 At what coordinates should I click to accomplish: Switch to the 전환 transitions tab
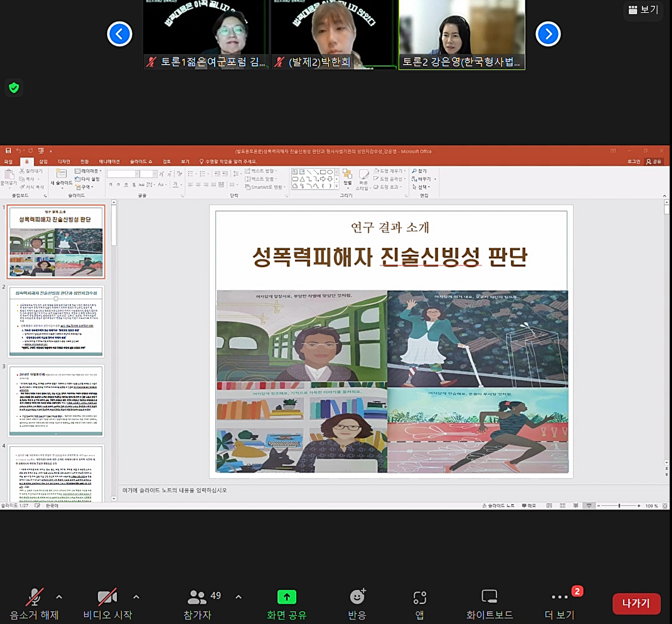tap(84, 162)
